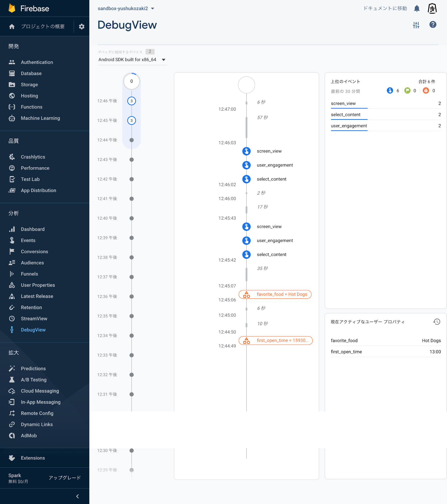Click screen_view event icon at 12:46:03

246,151
